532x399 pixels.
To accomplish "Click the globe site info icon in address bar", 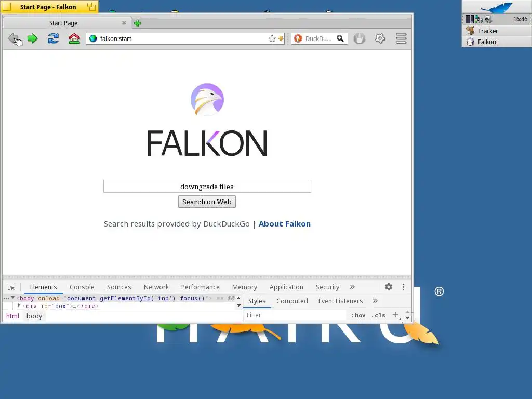I will pos(93,38).
